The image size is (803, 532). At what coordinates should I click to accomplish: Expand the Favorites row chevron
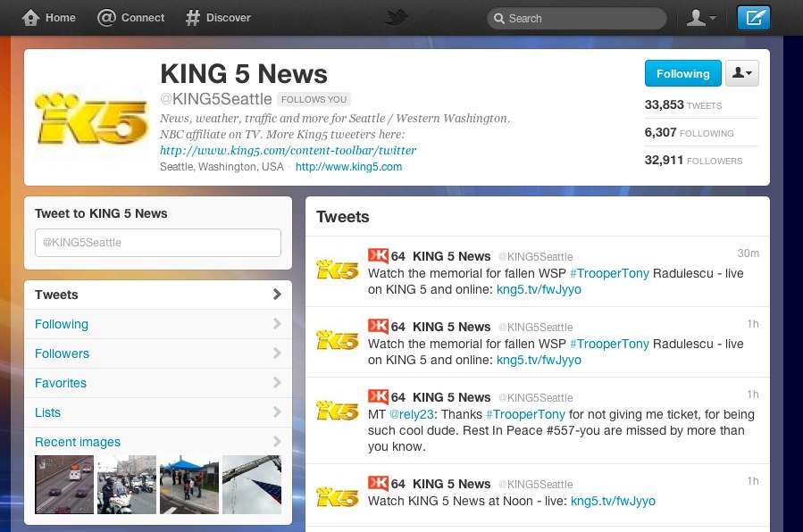point(277,383)
